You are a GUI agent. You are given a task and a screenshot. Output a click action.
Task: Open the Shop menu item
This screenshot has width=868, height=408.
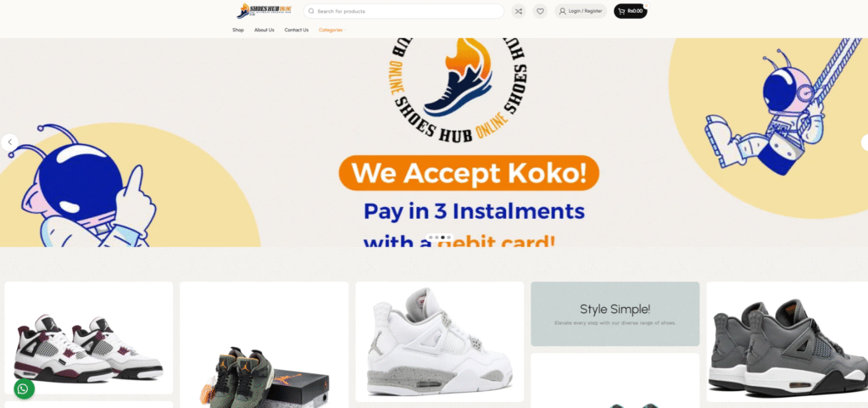238,30
